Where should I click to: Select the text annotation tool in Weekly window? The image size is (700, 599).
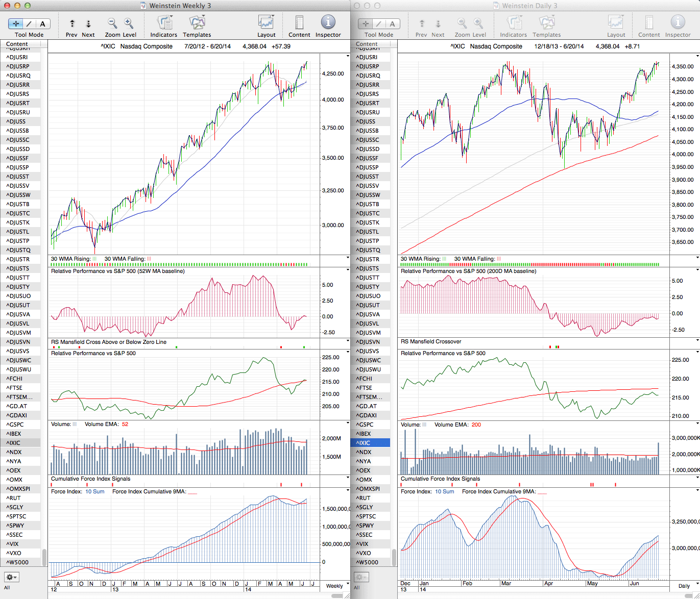point(43,23)
